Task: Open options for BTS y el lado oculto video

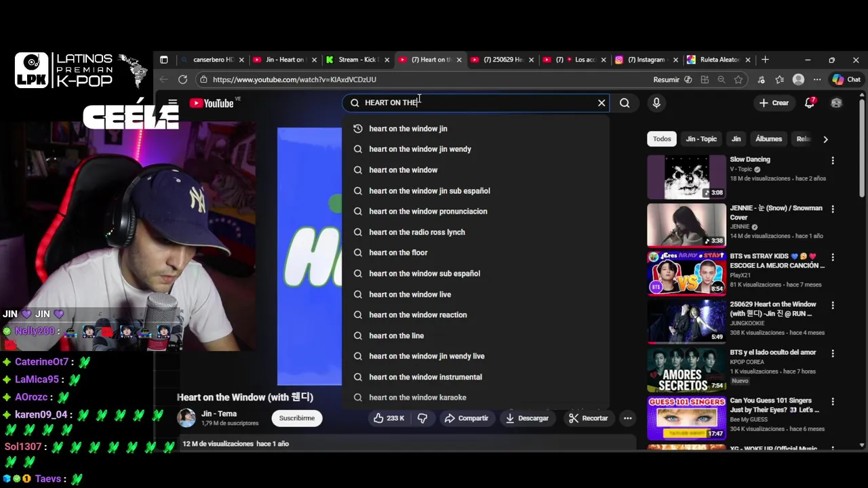Action: 833,354
